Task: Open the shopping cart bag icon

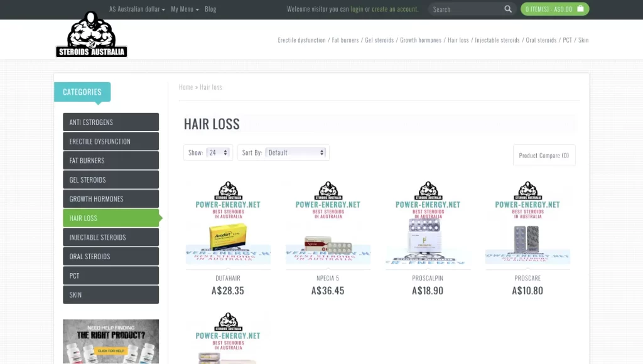Action: coord(580,9)
